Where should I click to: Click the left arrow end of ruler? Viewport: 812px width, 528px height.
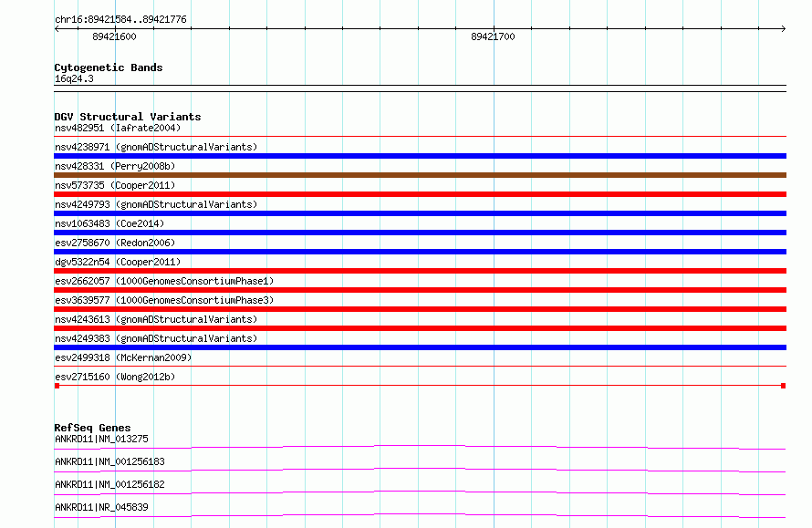point(57,29)
